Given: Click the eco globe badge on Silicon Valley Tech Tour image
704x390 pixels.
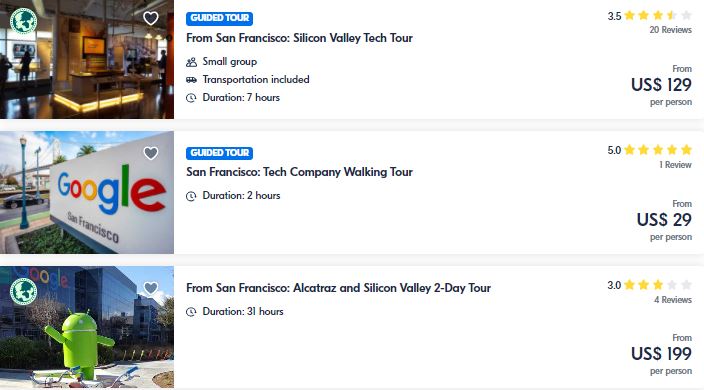Looking at the screenshot, I should pos(23,21).
